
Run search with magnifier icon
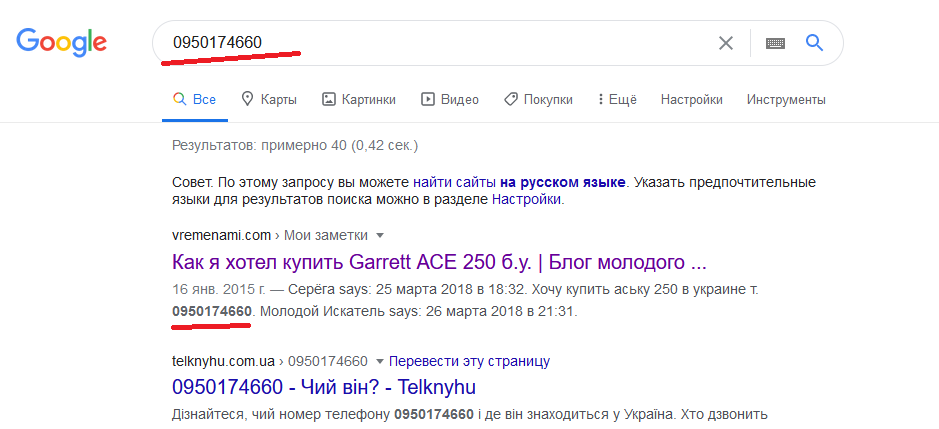814,43
